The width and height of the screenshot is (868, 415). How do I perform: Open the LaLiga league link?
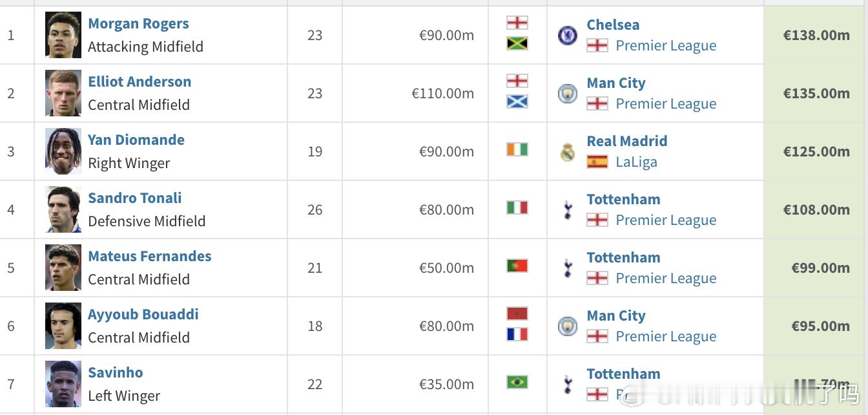(x=636, y=162)
